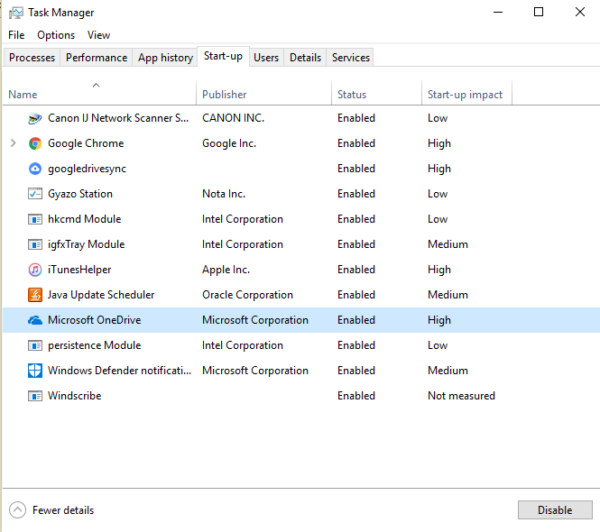Open the File menu
Image resolution: width=600 pixels, height=532 pixels.
tap(16, 35)
